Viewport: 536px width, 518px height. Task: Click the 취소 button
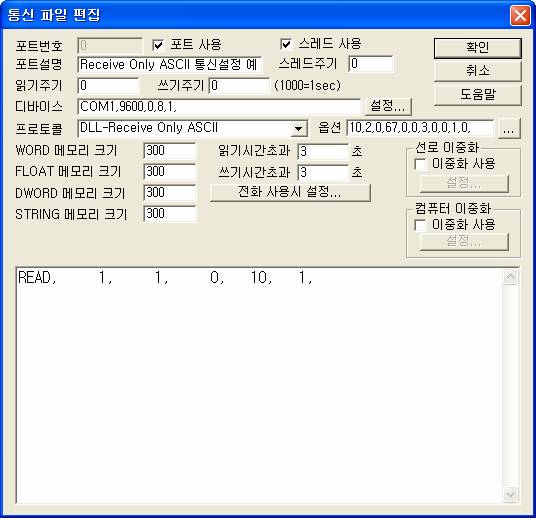(x=478, y=71)
